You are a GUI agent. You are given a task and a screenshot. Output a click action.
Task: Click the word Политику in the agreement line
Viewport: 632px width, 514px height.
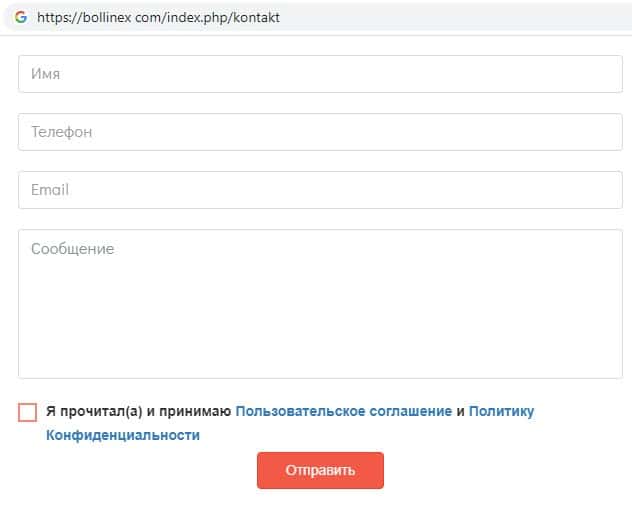tap(501, 411)
